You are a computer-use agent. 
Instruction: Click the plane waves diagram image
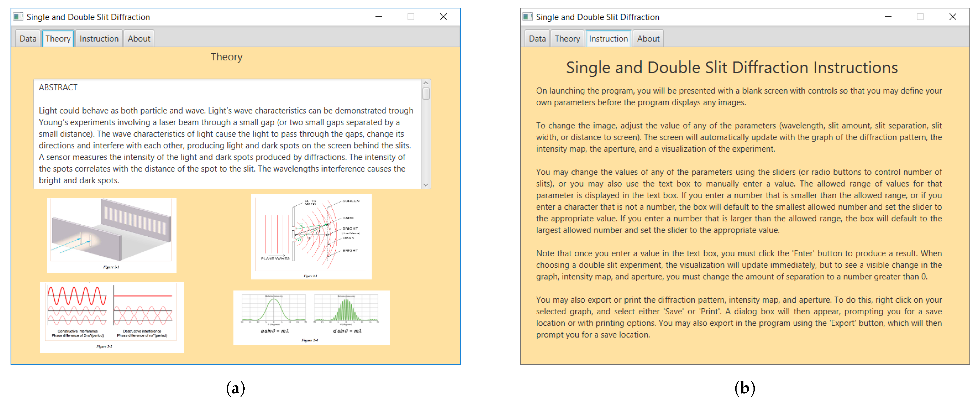point(311,236)
